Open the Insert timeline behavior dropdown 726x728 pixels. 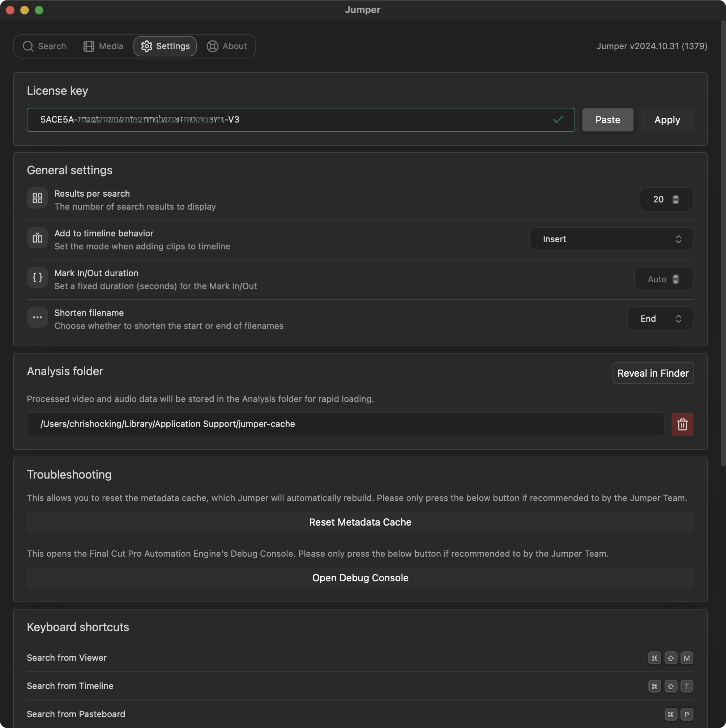pyautogui.click(x=611, y=239)
